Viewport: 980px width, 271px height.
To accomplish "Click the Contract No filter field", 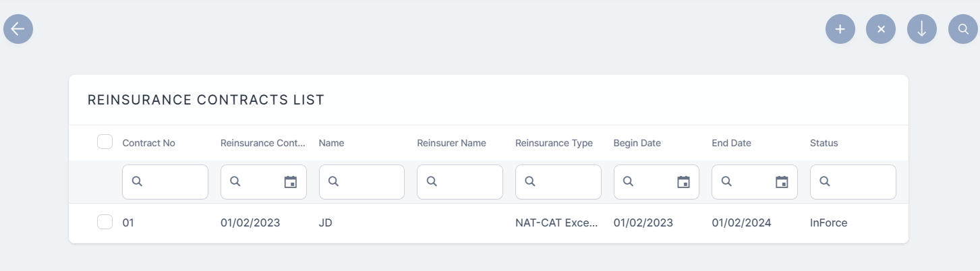I will tap(172, 182).
